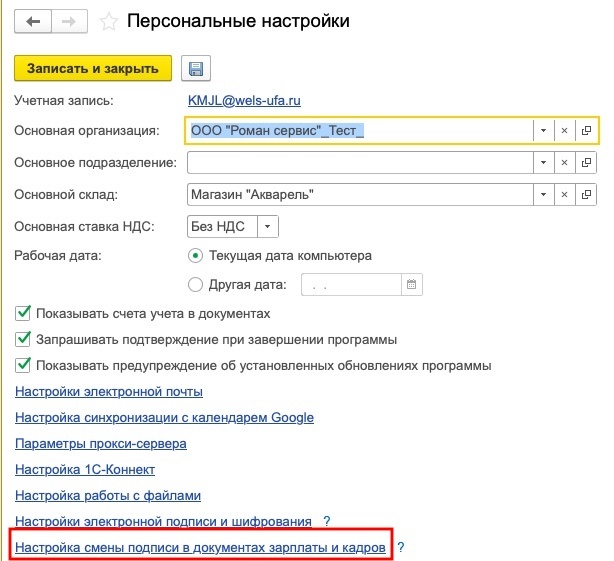Open help for электронной подписи и шифрования
The width and height of the screenshot is (614, 561).
tap(327, 521)
